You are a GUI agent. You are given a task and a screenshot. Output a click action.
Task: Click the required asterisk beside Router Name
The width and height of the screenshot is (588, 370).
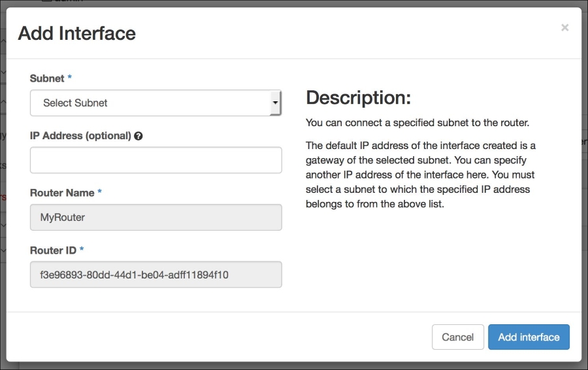(100, 192)
